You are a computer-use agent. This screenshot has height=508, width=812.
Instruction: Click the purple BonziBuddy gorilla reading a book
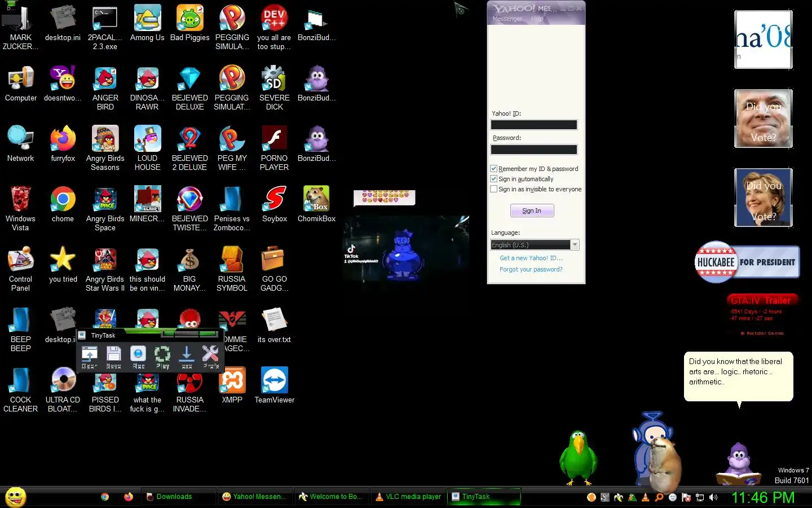click(x=739, y=464)
